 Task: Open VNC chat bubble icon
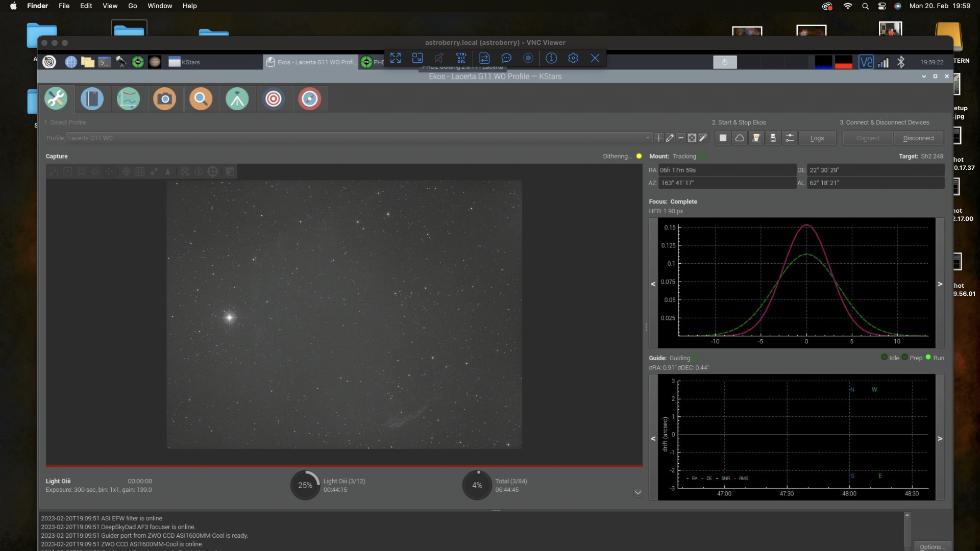pyautogui.click(x=506, y=58)
